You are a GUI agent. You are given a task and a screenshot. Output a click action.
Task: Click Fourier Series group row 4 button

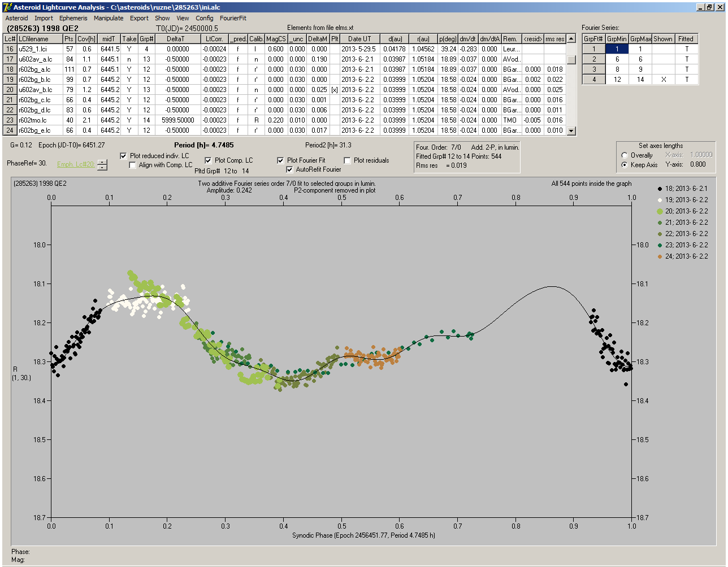594,80
